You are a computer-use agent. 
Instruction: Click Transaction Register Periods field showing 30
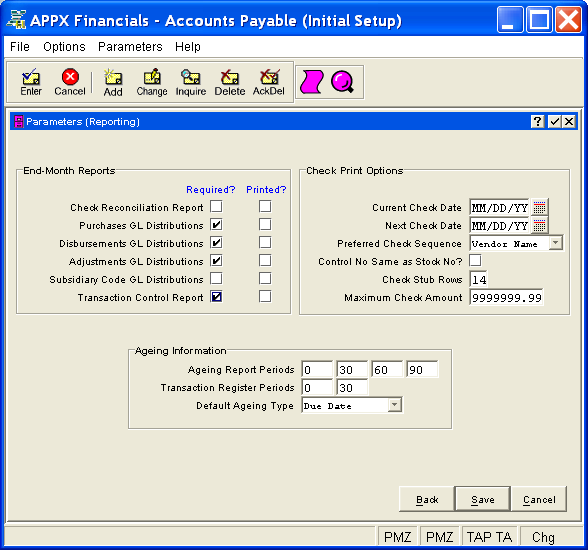coord(352,387)
